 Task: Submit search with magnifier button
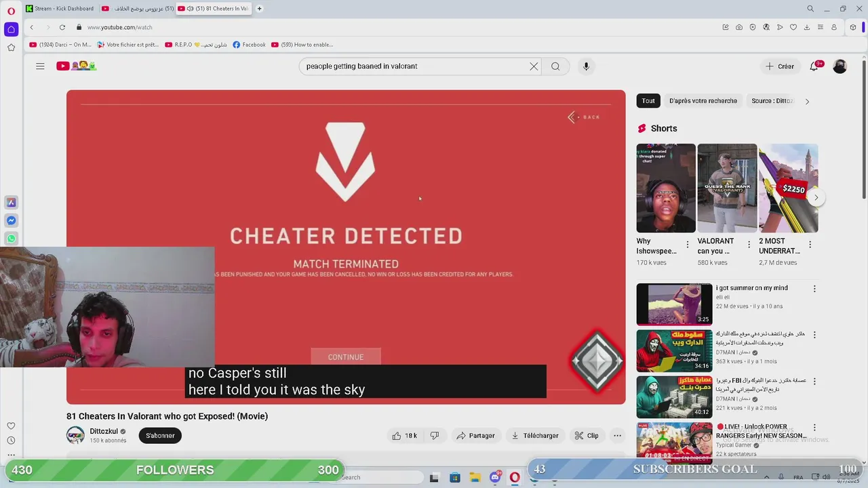click(555, 66)
